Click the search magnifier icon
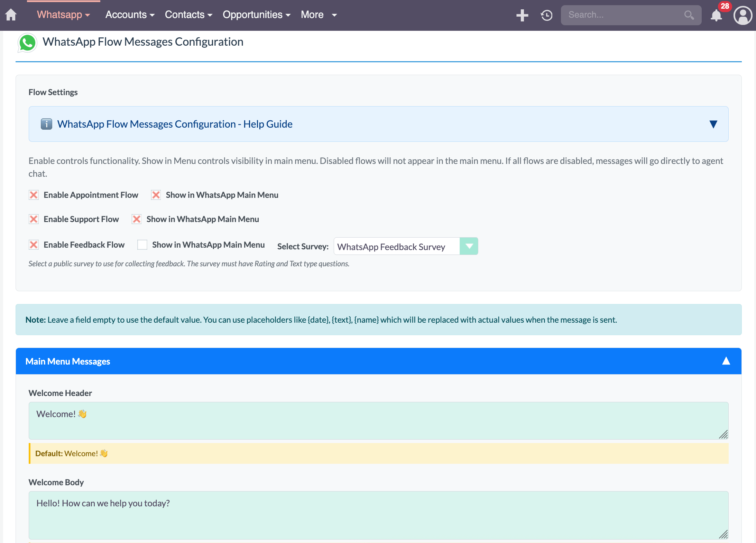Image resolution: width=756 pixels, height=543 pixels. click(689, 15)
